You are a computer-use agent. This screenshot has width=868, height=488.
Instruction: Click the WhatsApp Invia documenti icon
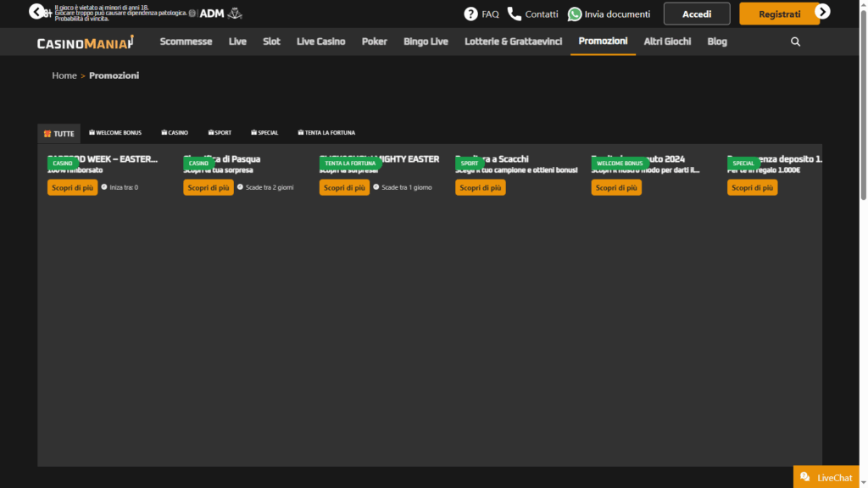point(575,14)
